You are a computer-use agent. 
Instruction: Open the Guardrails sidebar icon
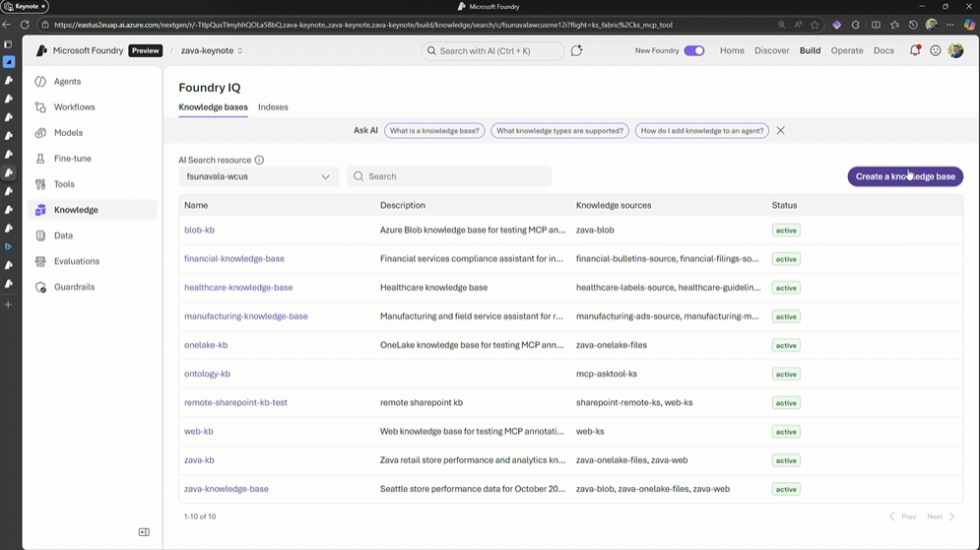tap(40, 287)
